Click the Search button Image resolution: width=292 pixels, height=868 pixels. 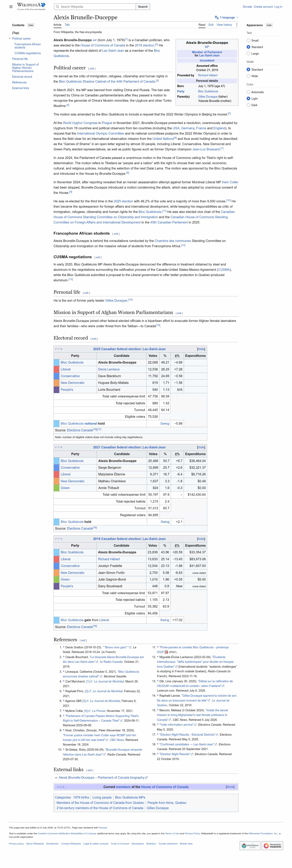143,7
